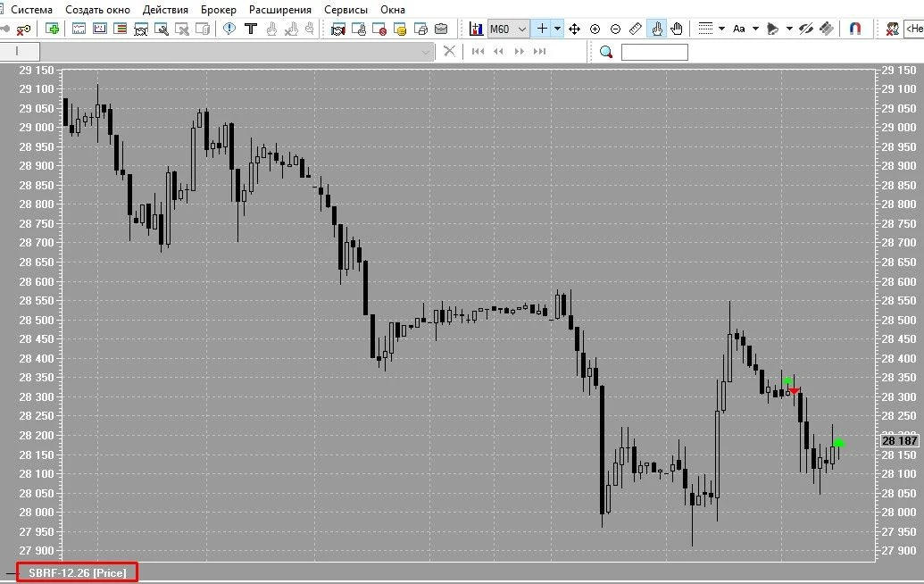Toggle the magnet snap mode
The height and width of the screenshot is (584, 924).
(x=855, y=29)
